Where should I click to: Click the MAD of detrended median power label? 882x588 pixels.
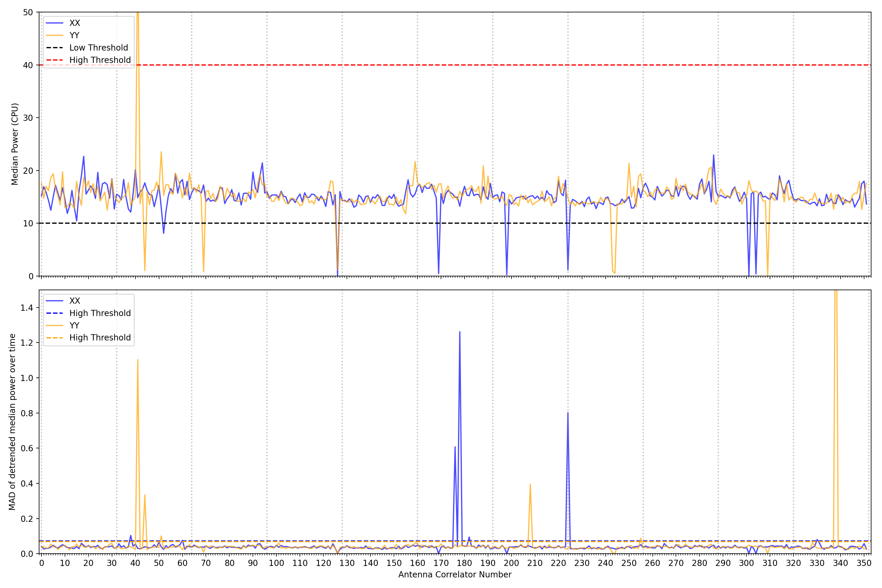pyautogui.click(x=12, y=422)
